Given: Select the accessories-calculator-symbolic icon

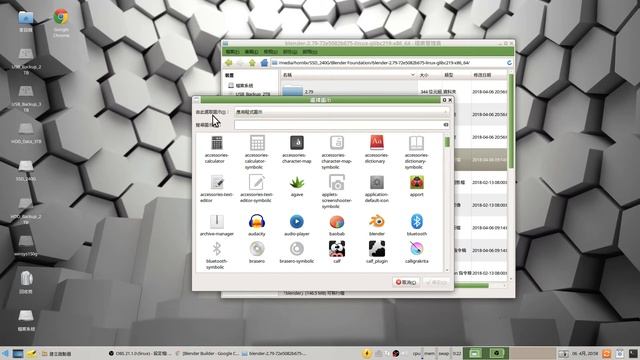Looking at the screenshot, I should point(257,143).
